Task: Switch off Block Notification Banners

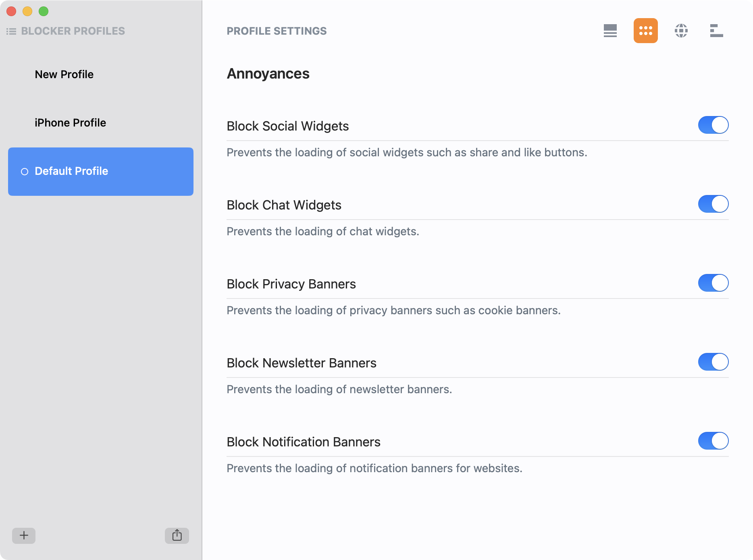Action: (x=713, y=441)
